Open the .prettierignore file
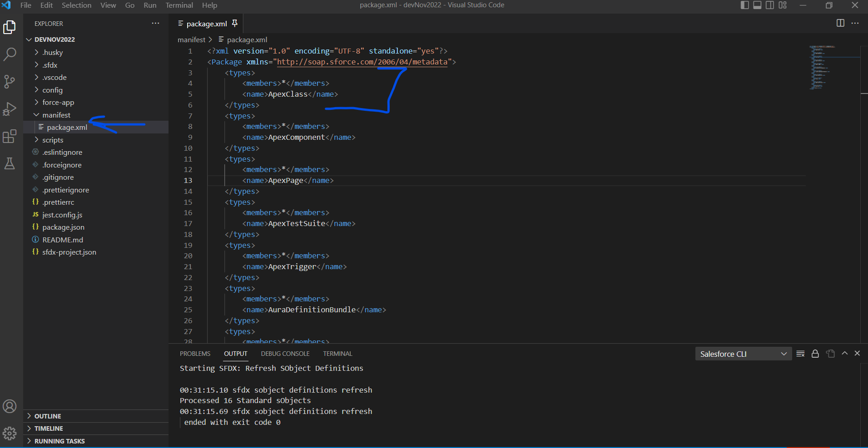868x448 pixels. [x=96, y=190]
